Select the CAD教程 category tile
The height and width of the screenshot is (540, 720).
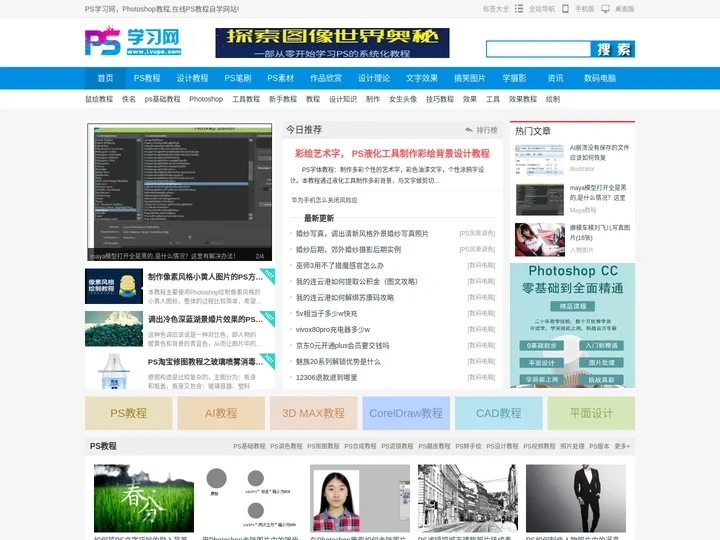coord(499,413)
